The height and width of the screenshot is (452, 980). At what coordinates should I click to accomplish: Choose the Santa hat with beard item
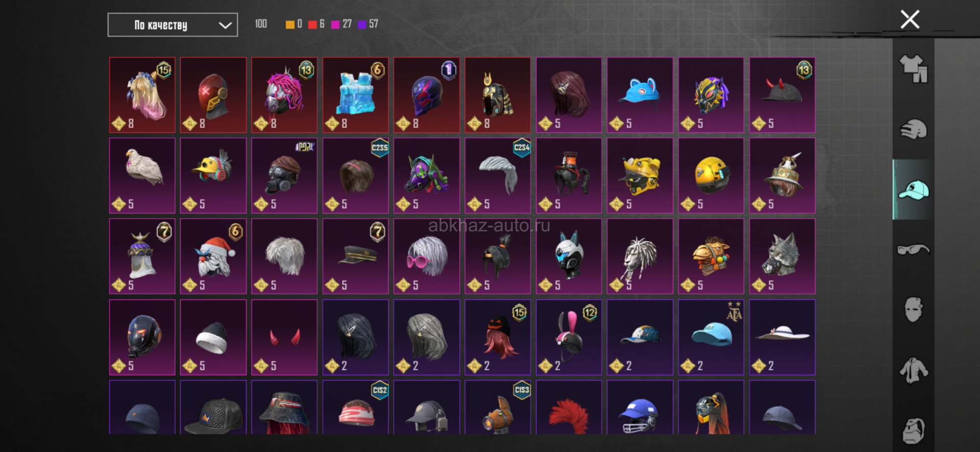click(x=213, y=256)
